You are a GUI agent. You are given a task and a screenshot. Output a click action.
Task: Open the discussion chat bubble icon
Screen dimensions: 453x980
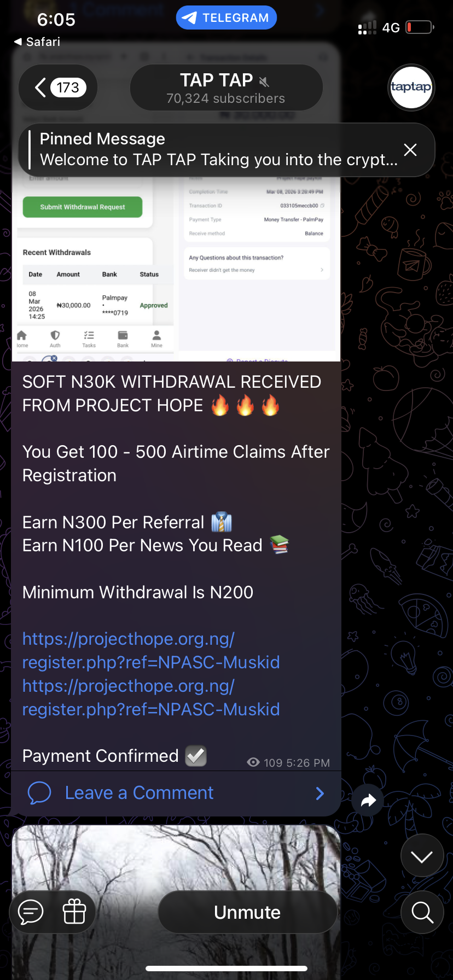click(x=31, y=912)
